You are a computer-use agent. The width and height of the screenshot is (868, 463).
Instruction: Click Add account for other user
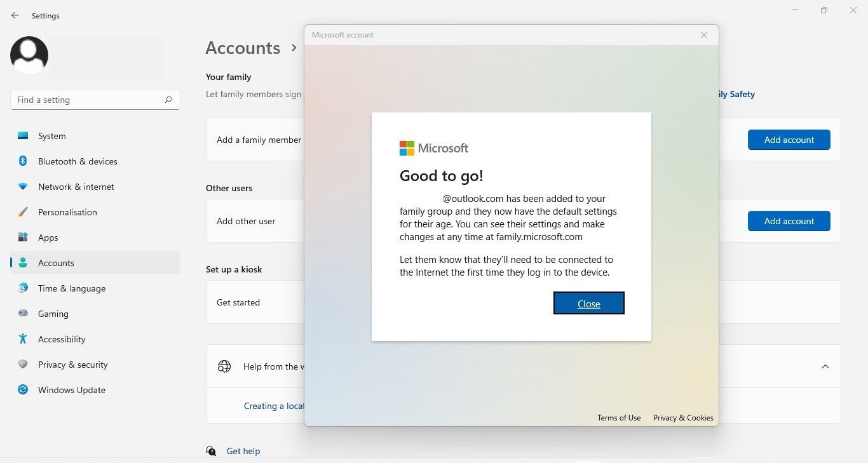pyautogui.click(x=789, y=221)
